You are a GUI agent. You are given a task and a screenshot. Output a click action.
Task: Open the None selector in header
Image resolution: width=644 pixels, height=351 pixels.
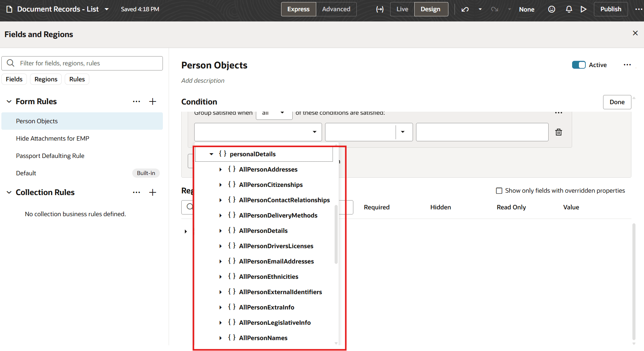click(526, 9)
